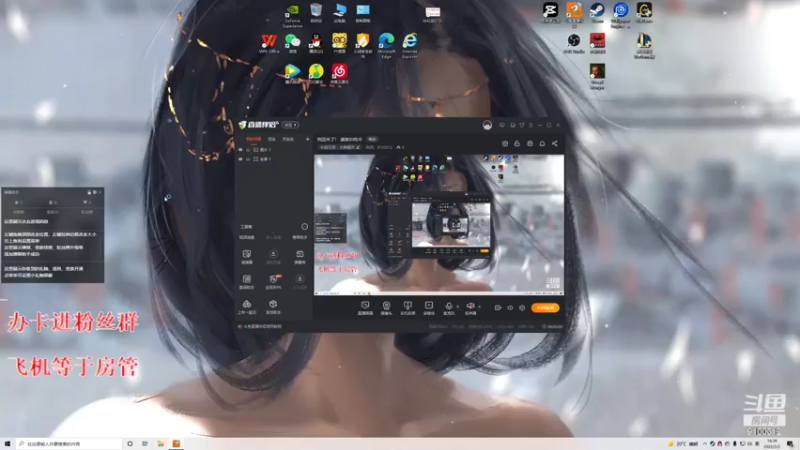Select the OBS Studio desktop shortcut

[573, 43]
